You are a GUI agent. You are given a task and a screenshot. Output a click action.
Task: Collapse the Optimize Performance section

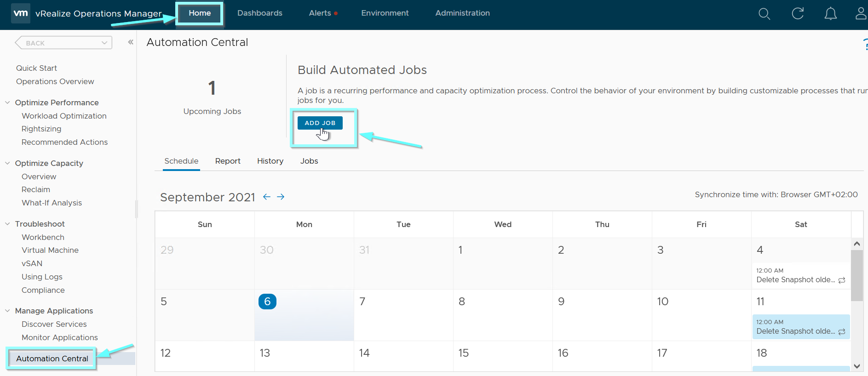click(7, 103)
